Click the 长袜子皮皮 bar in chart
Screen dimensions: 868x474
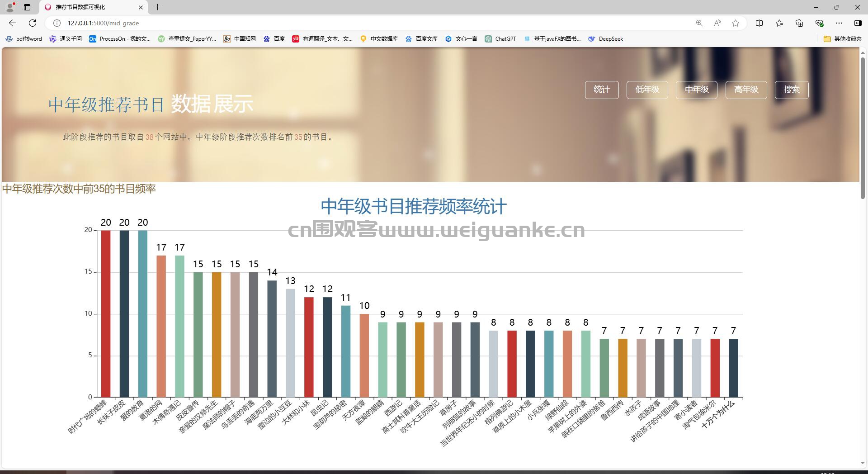tap(124, 314)
